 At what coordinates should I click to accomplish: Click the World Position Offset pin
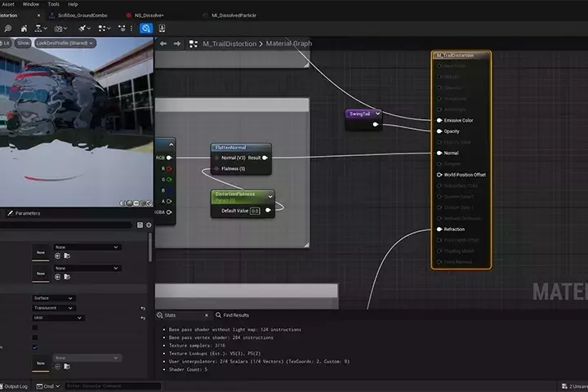[439, 175]
